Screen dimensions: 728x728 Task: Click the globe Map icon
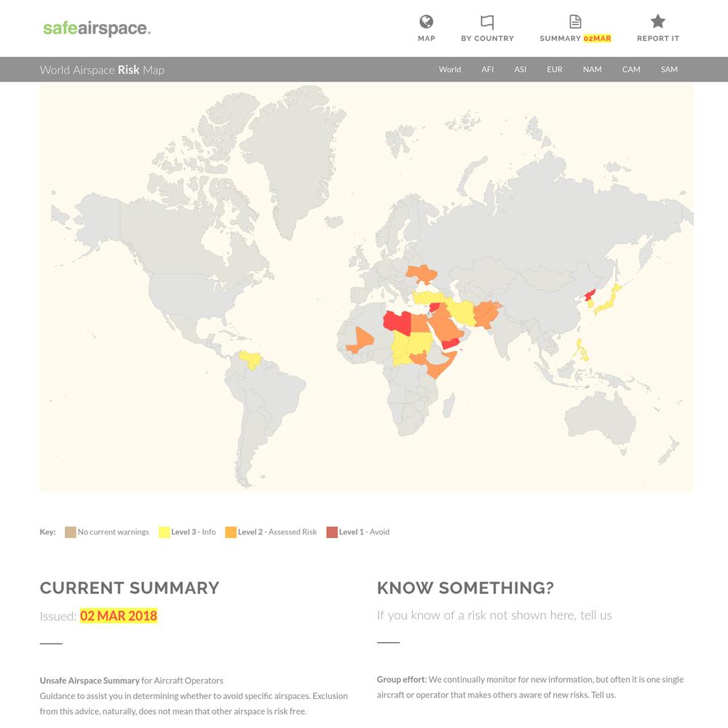[x=427, y=22]
